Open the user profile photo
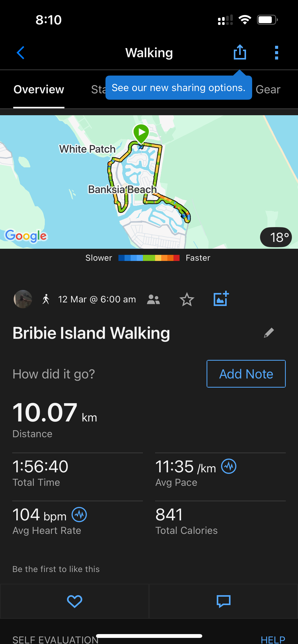The height and width of the screenshot is (644, 298). click(23, 299)
